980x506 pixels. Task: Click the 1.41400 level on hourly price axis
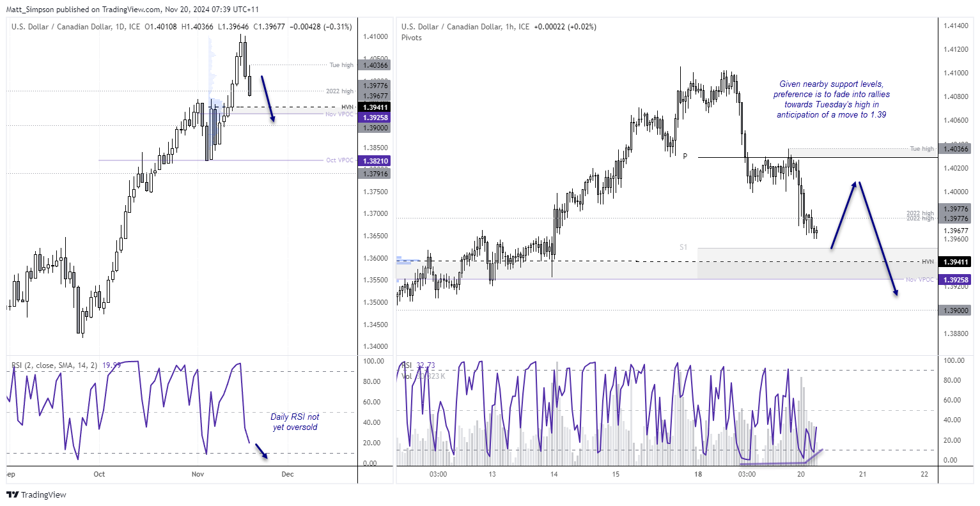[x=955, y=26]
